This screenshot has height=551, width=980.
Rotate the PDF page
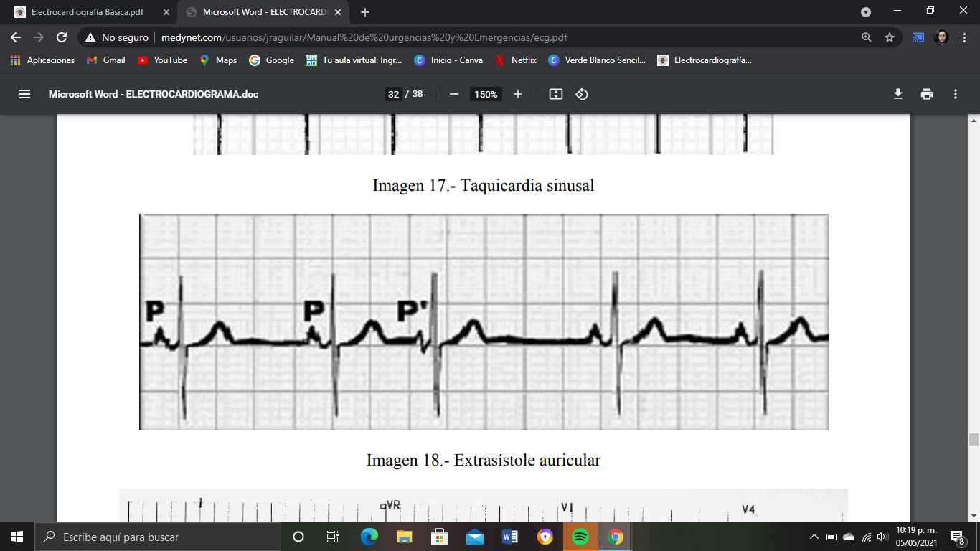pyautogui.click(x=581, y=94)
